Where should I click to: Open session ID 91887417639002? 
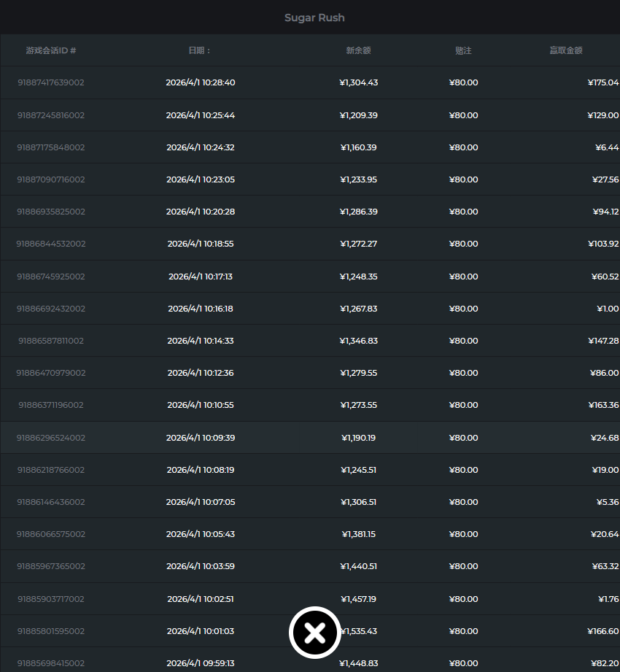51,82
